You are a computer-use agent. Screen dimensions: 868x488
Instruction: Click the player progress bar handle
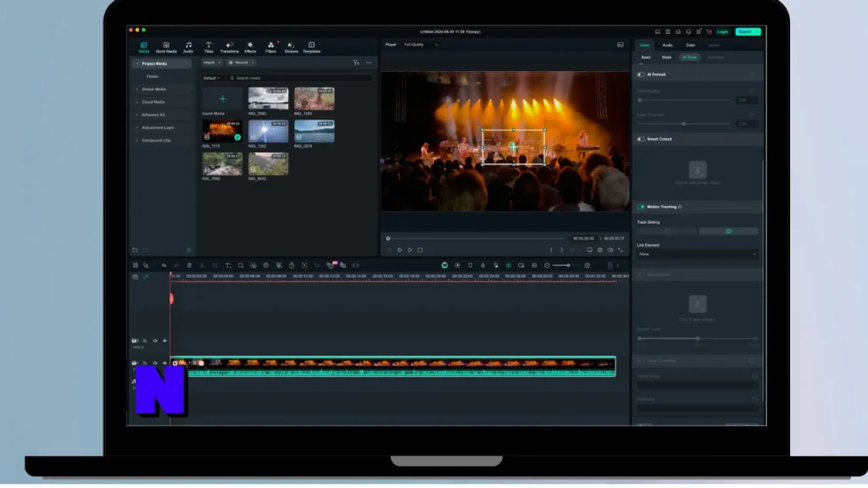pyautogui.click(x=388, y=238)
